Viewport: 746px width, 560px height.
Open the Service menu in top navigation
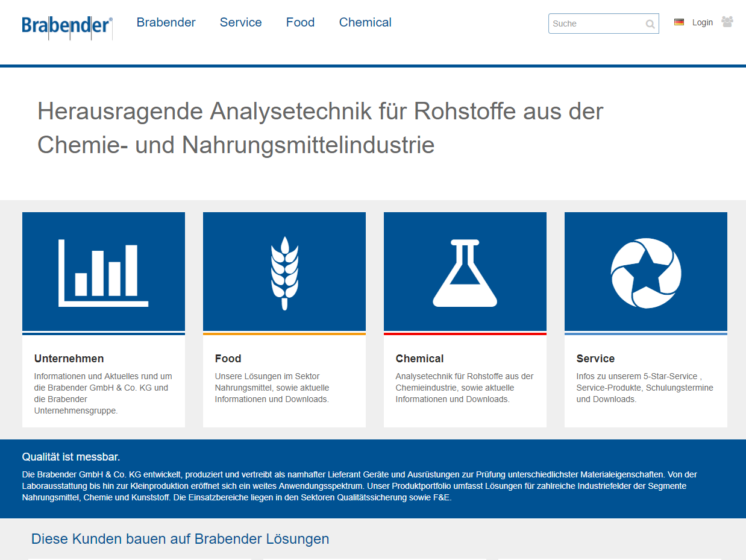[x=240, y=22]
